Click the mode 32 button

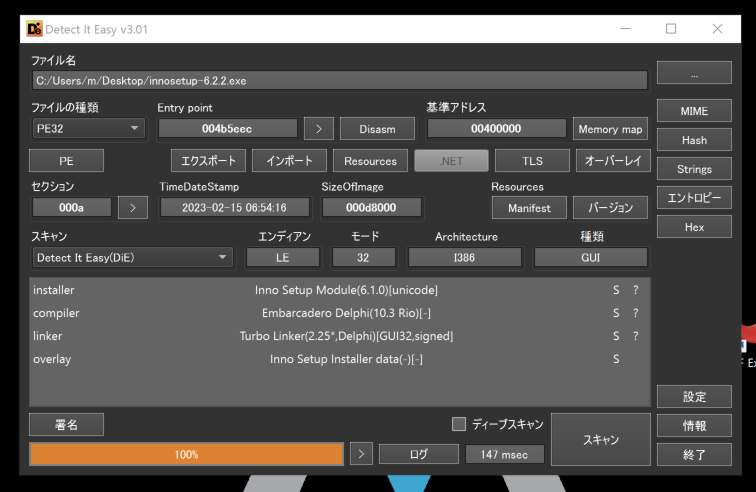point(364,258)
